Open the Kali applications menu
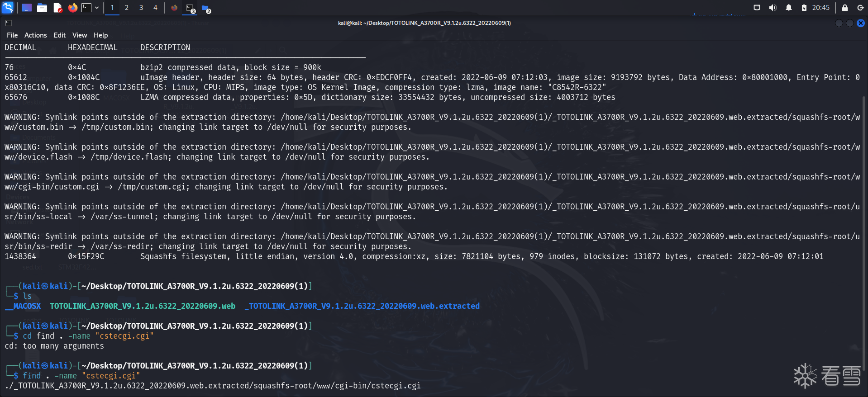The image size is (868, 397). pyautogui.click(x=8, y=8)
